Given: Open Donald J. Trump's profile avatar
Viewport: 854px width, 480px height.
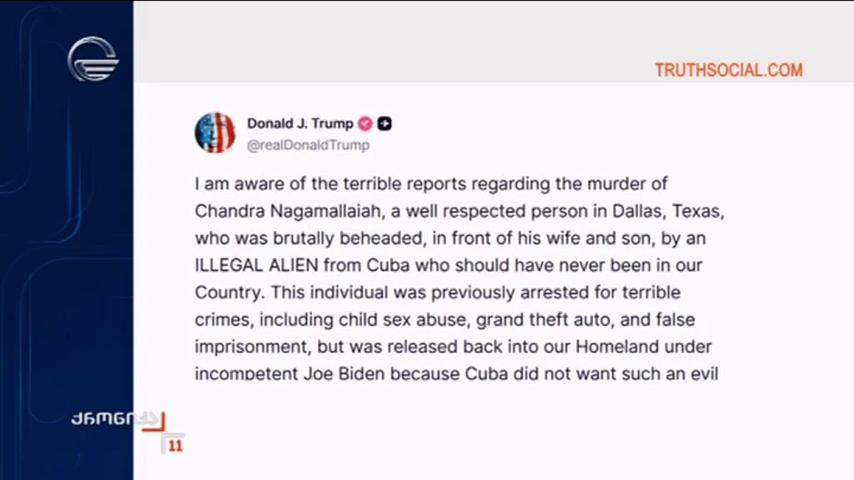Looking at the screenshot, I should click(x=215, y=133).
